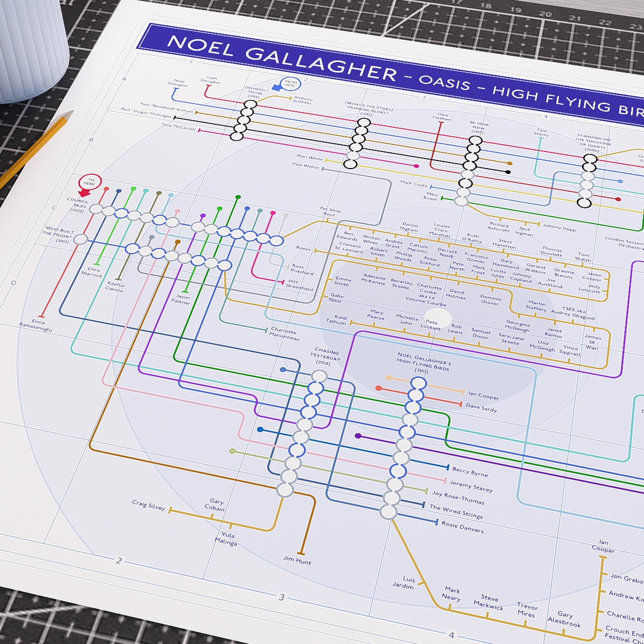This screenshot has width=644, height=644.
Task: Select the name 'Beccy Byrne'
Action: (470, 472)
